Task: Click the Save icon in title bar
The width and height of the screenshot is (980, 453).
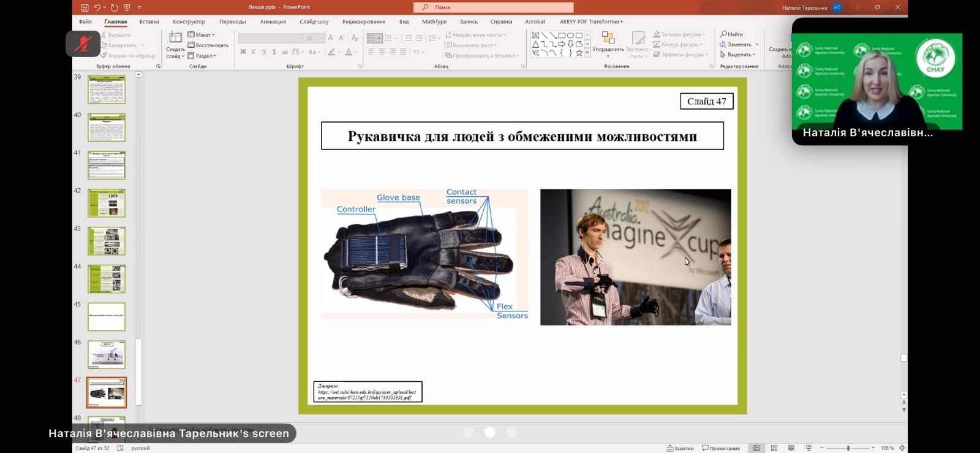Action: 85,7
